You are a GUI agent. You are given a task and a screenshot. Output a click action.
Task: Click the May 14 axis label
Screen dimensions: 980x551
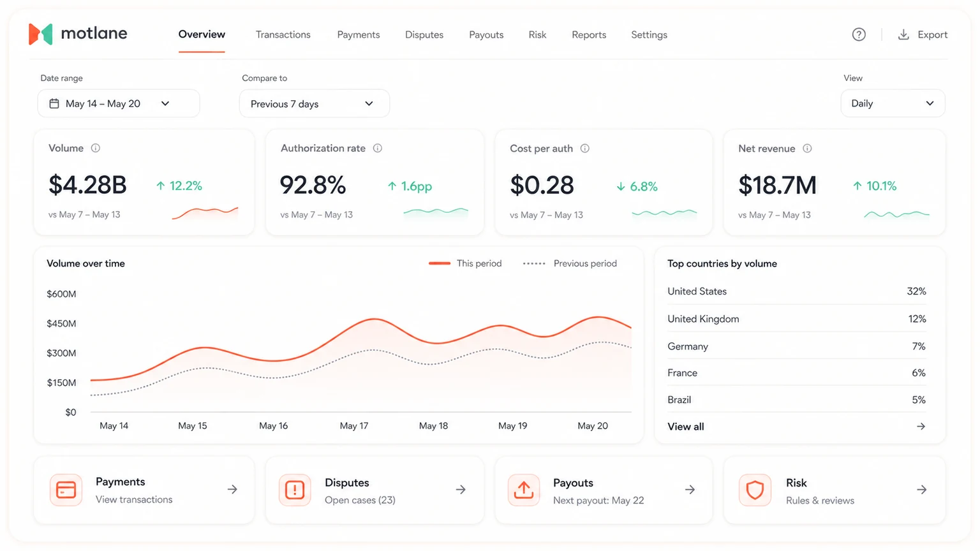click(x=114, y=425)
